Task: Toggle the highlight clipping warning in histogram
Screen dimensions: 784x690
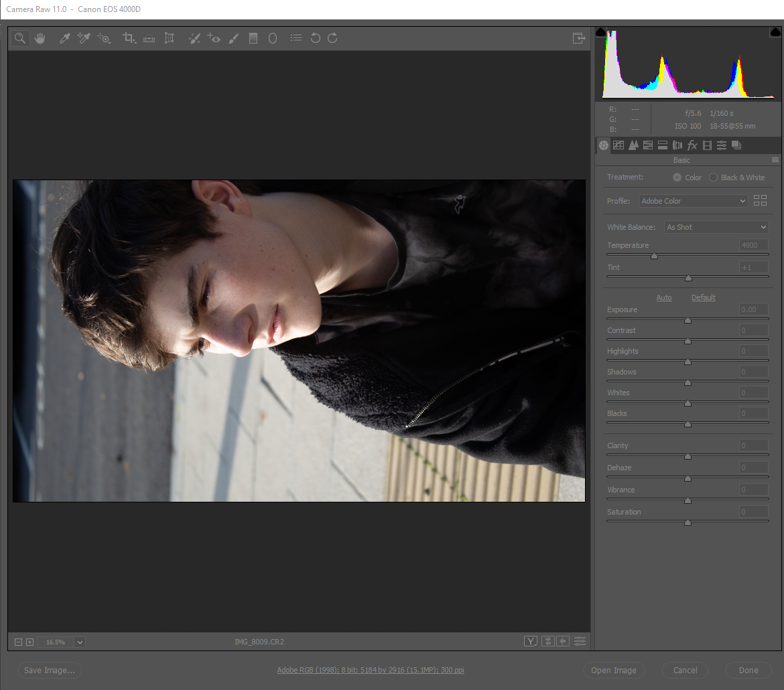Action: (775, 31)
